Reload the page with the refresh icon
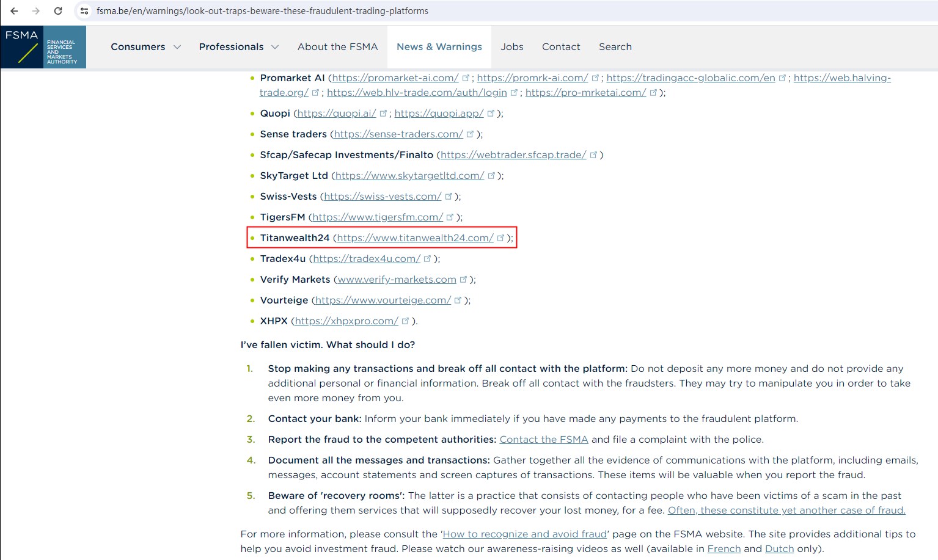Image resolution: width=938 pixels, height=560 pixels. 58,11
